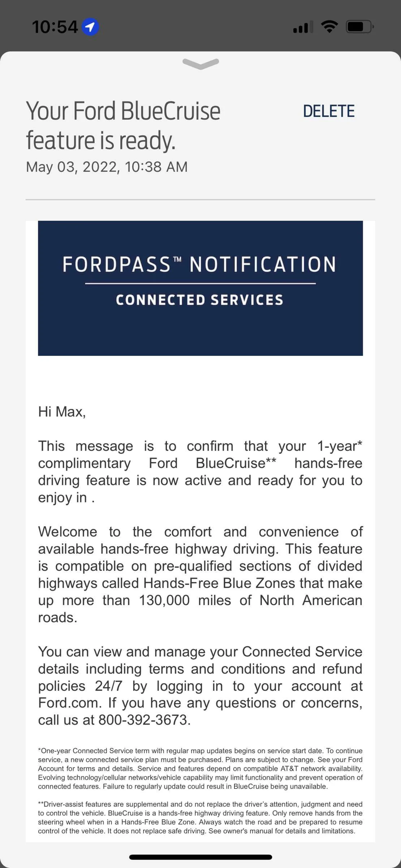401x868 pixels.
Task: Collapse the message sheet with top chevron
Action: click(200, 64)
